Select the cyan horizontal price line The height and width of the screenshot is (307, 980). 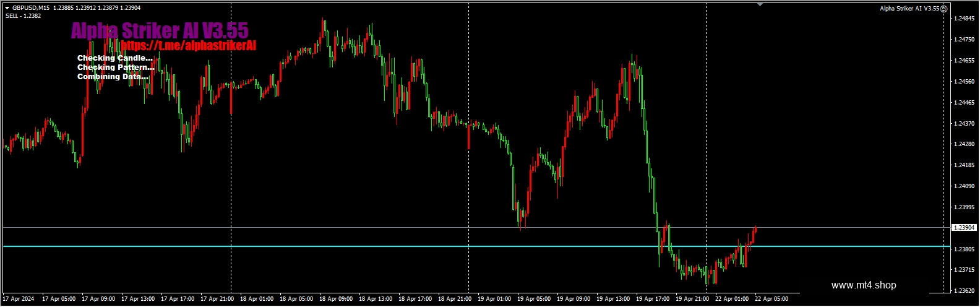coord(476,246)
